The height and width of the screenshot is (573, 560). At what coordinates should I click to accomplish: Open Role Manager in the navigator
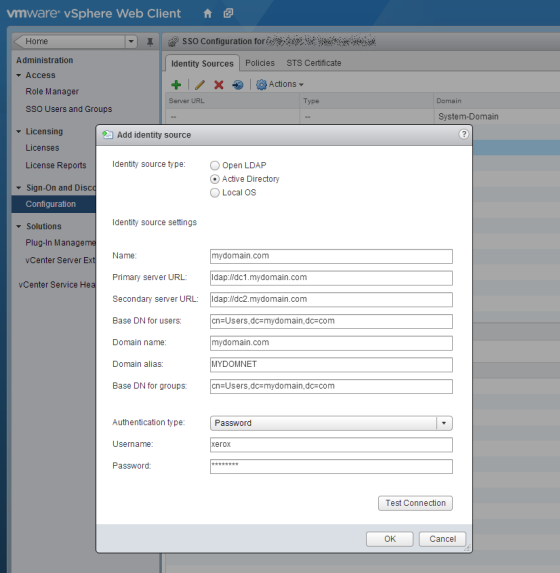(52, 91)
